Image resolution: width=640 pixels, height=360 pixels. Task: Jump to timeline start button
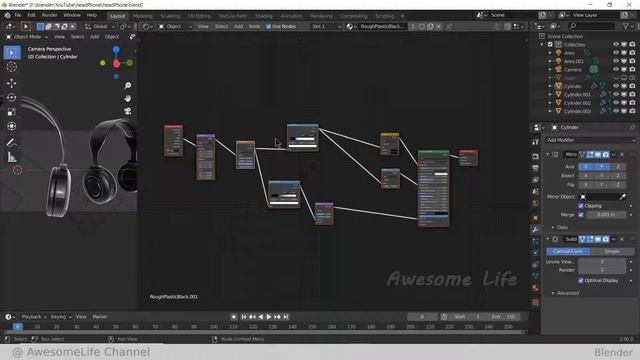pos(244,317)
